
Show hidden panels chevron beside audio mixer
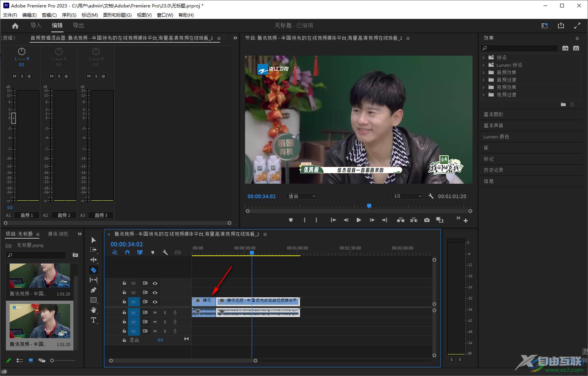pyautogui.click(x=235, y=38)
